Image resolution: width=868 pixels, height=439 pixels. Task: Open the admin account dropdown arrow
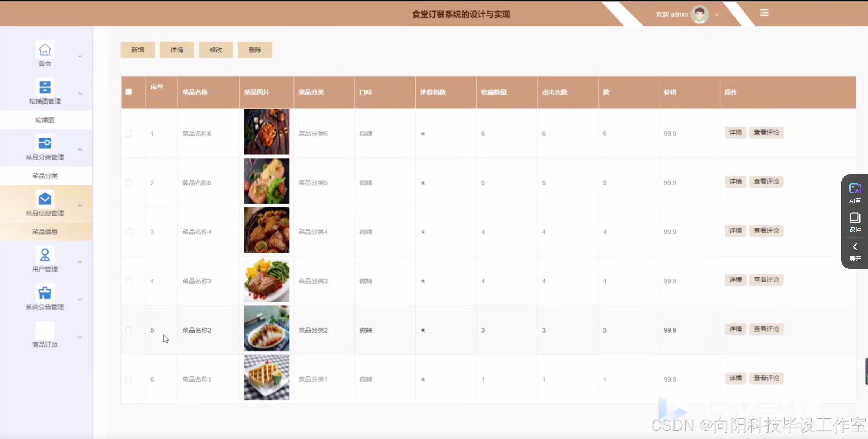coord(717,15)
